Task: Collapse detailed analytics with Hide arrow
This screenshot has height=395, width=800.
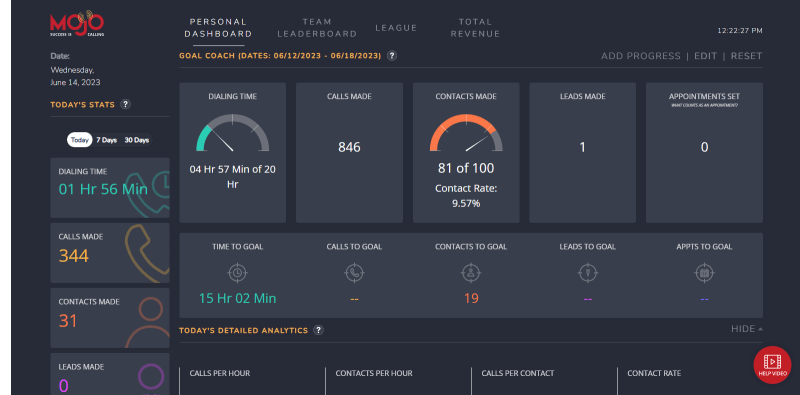Action: [x=747, y=329]
